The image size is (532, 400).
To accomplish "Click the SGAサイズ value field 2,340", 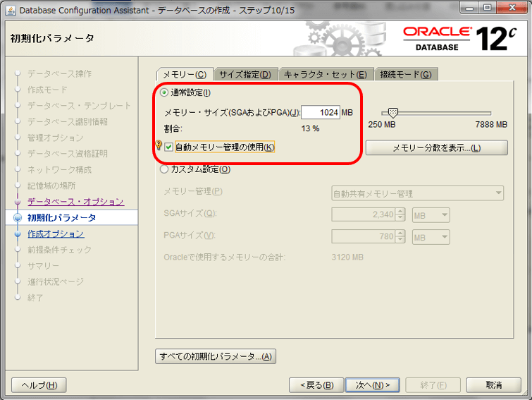I will coord(364,215).
